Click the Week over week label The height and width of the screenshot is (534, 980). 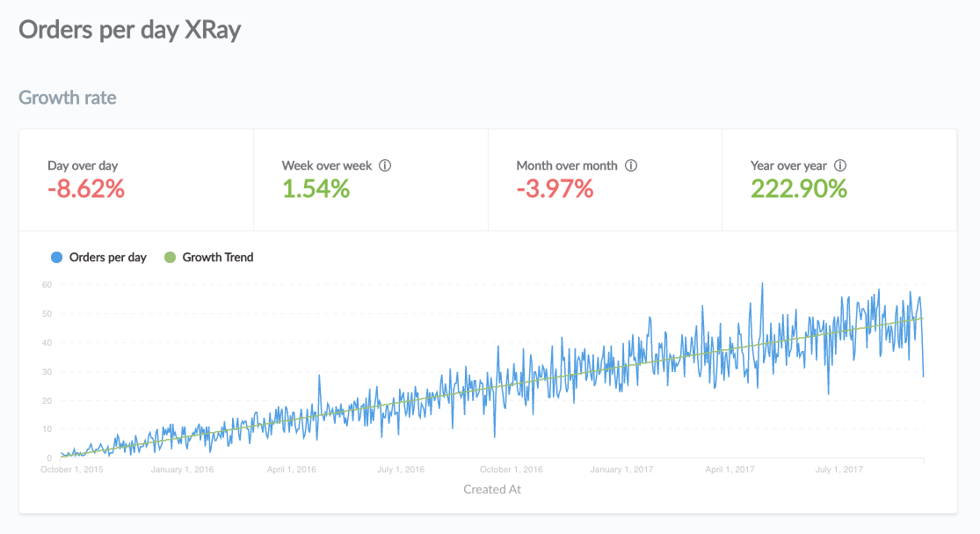coord(327,165)
